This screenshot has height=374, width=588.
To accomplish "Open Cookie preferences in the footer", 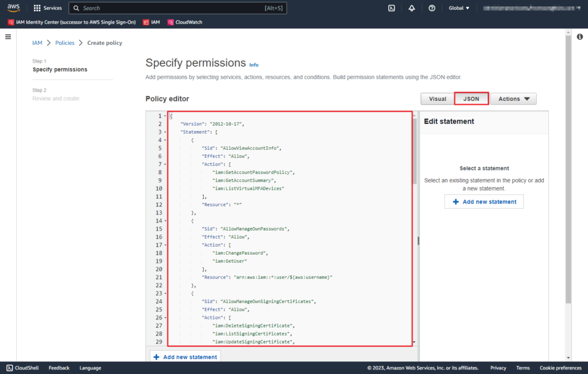I will pyautogui.click(x=560, y=368).
